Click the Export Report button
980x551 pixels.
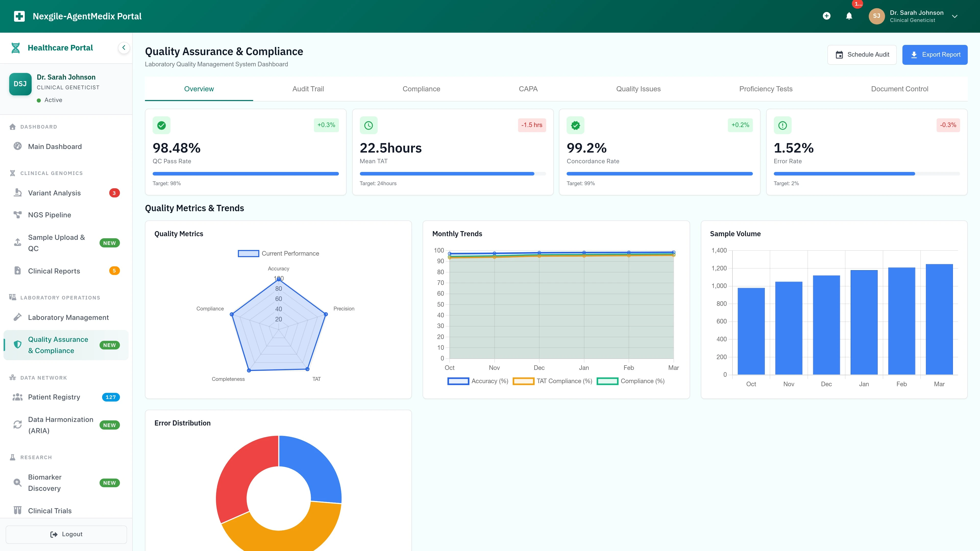pyautogui.click(x=935, y=54)
